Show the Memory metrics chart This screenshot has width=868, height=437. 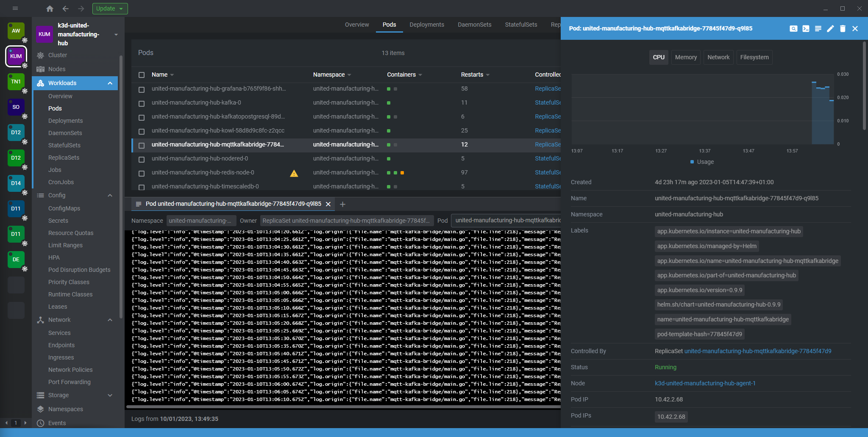pos(686,57)
